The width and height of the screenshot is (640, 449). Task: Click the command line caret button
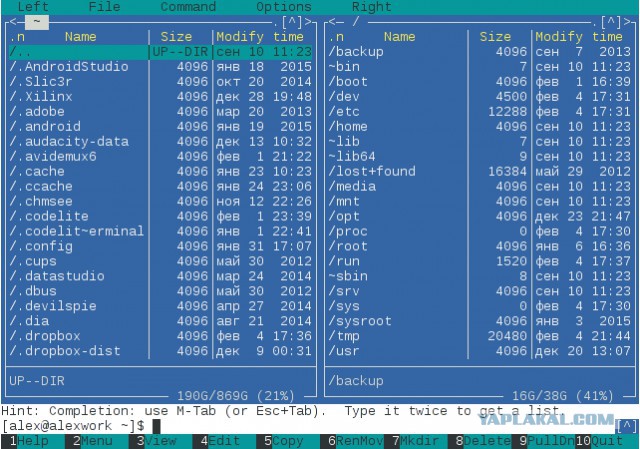(x=627, y=426)
